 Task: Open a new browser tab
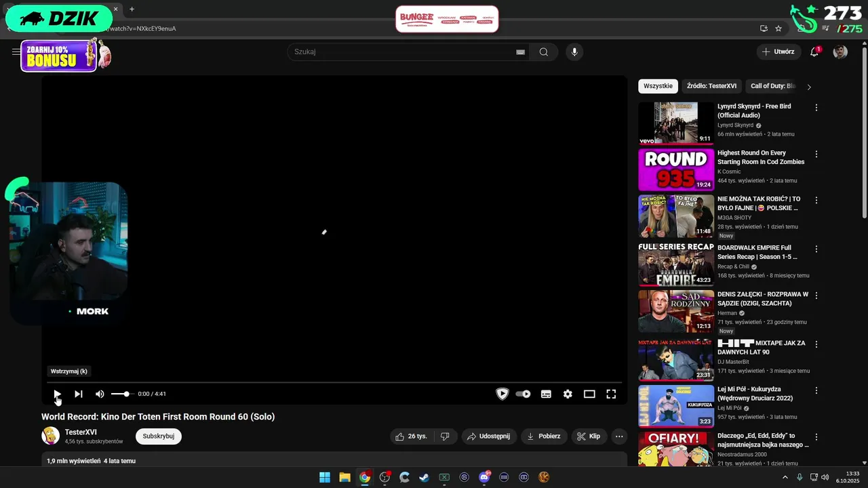click(132, 9)
